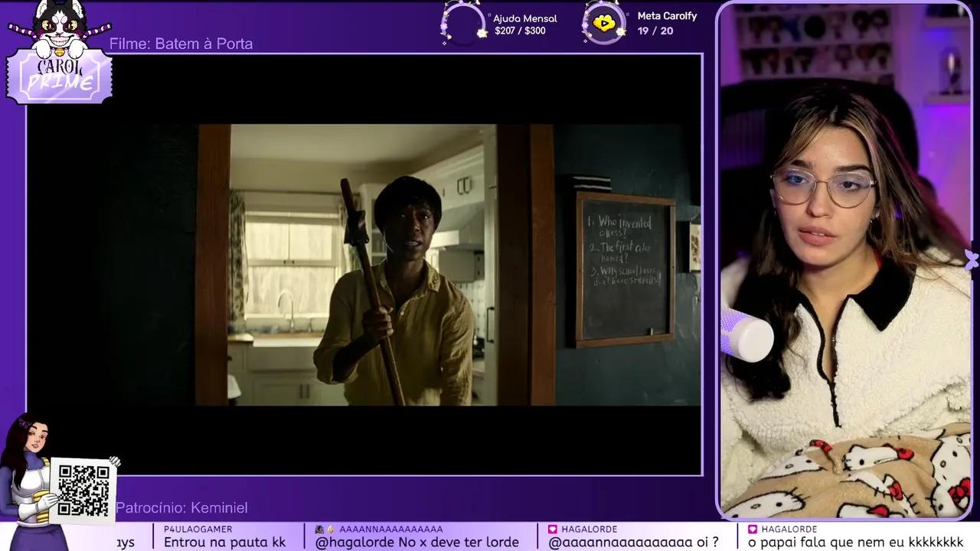Click the chalkboard in the movie scene
The image size is (980, 551).
pyautogui.click(x=625, y=269)
